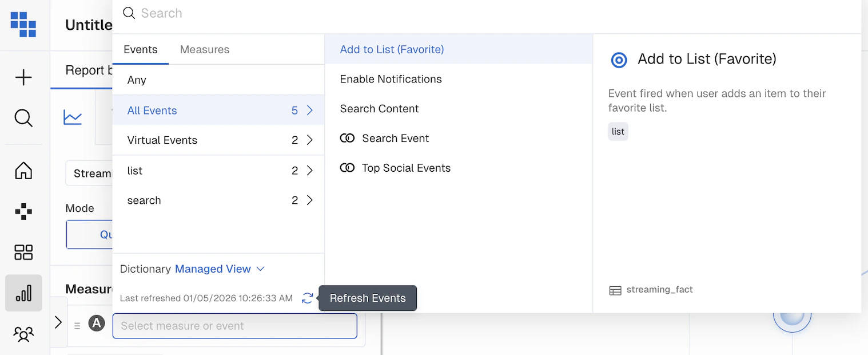Open the people audiences icon in sidebar
The image size is (868, 355).
pos(23,334)
